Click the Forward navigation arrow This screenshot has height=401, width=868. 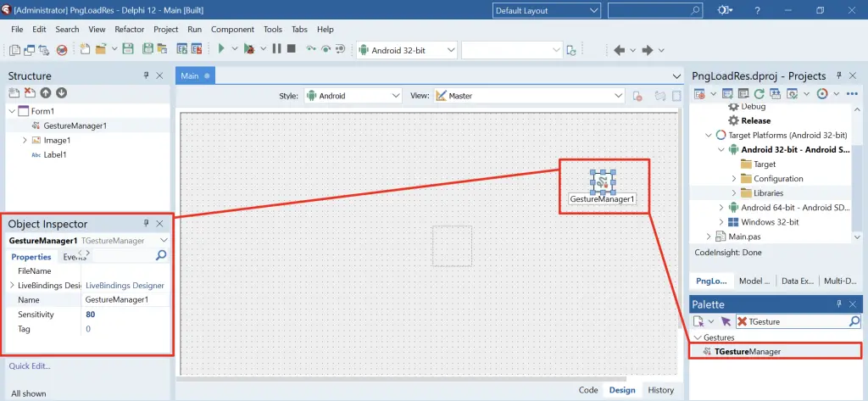648,50
